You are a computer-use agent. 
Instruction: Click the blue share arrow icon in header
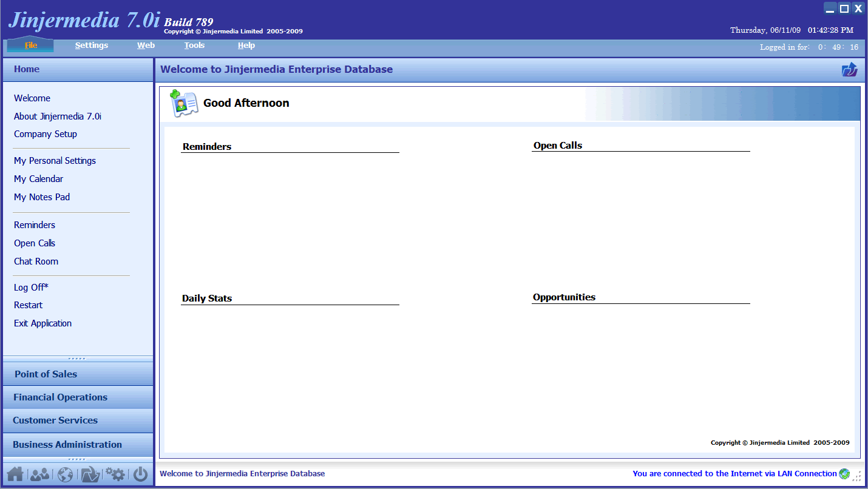pyautogui.click(x=850, y=70)
